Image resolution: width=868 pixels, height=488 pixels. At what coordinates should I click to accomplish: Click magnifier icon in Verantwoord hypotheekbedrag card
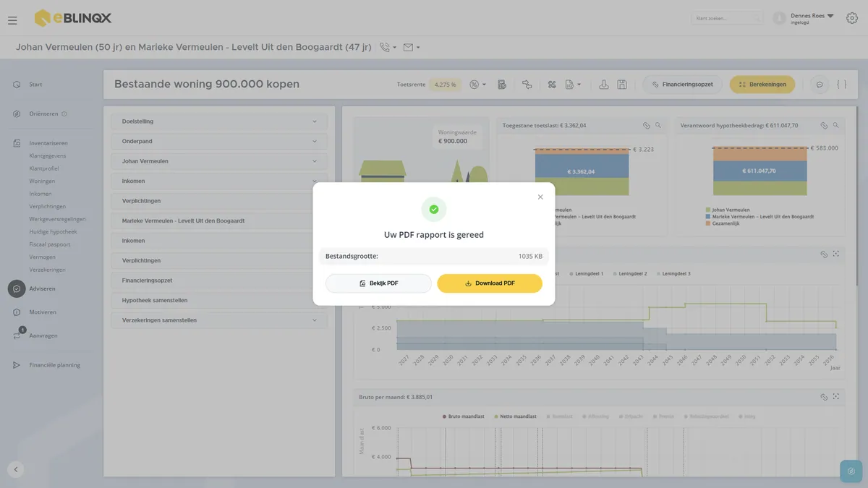pyautogui.click(x=835, y=126)
